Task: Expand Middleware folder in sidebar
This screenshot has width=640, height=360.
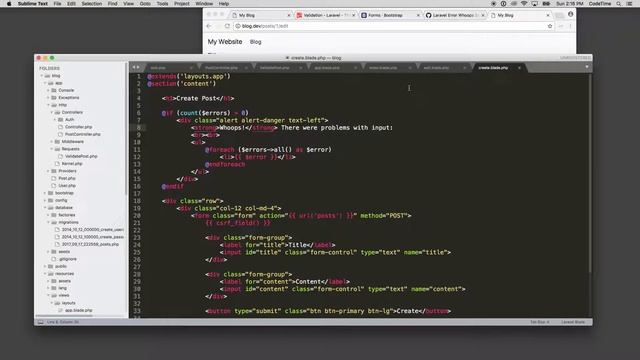Action: pos(51,142)
